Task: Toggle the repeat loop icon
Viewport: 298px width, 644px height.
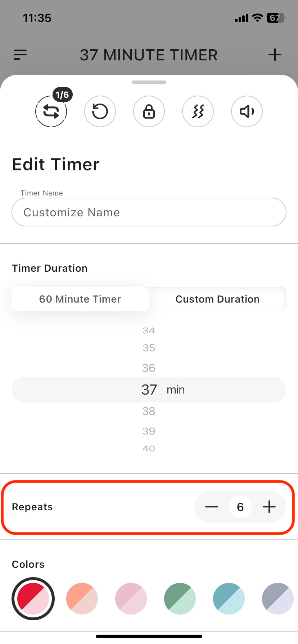Action: 51,111
